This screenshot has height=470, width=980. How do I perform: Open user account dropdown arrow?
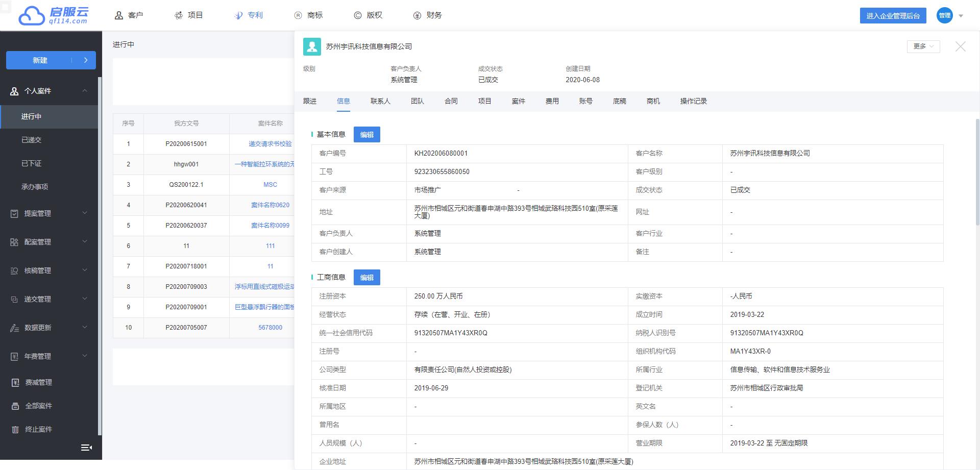click(x=961, y=16)
